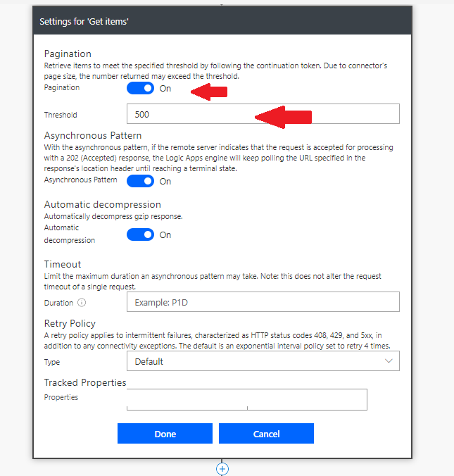
Task: Click the 'Settings for 'Get items'' title
Action: [84, 22]
